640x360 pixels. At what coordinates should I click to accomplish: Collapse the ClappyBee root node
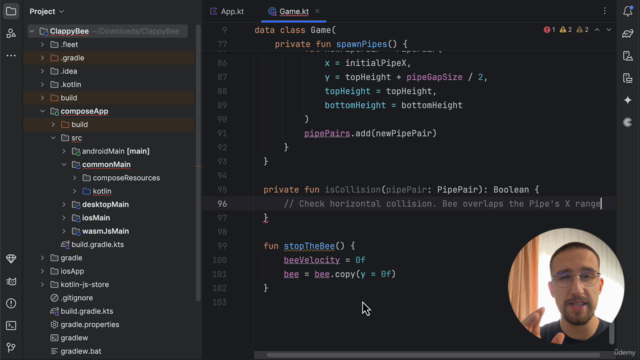pos(32,31)
